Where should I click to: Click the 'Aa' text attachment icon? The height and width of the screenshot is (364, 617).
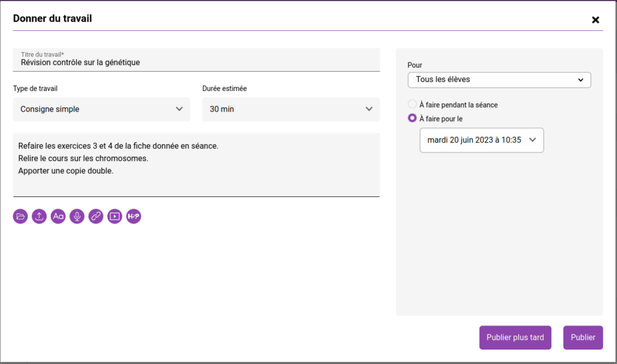(58, 216)
